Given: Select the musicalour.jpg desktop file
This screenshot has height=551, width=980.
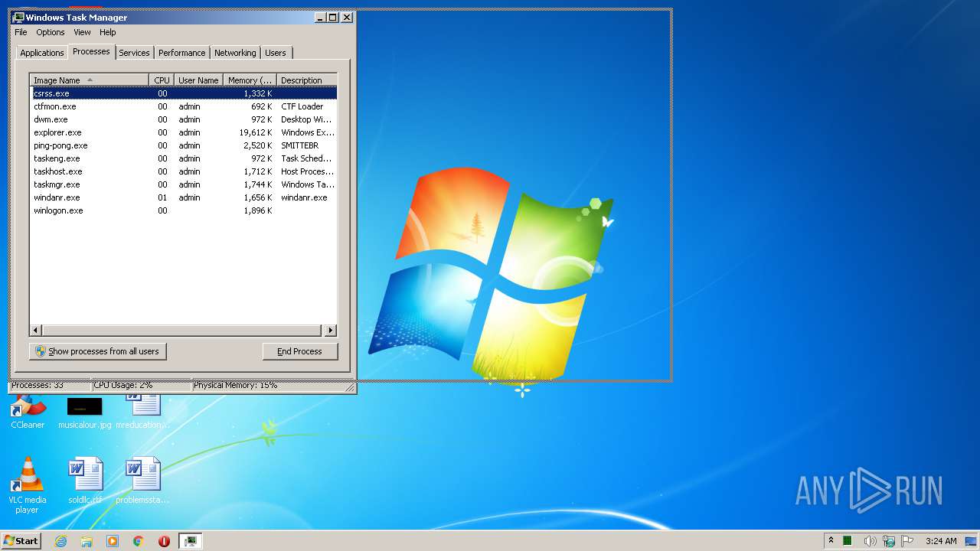Looking at the screenshot, I should pos(84,412).
